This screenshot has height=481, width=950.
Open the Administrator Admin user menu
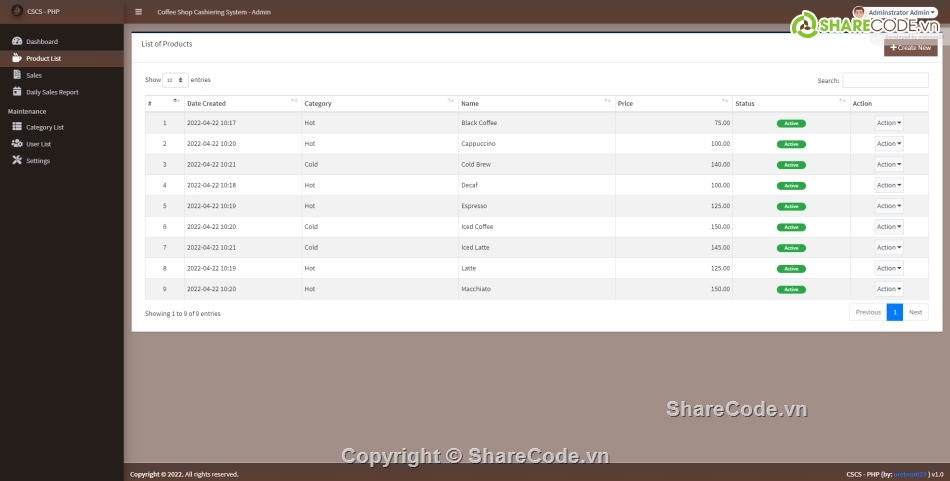point(895,12)
